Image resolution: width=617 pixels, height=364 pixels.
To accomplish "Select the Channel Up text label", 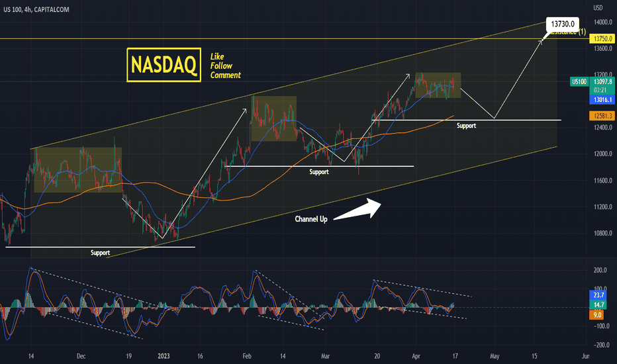I will 311,219.
